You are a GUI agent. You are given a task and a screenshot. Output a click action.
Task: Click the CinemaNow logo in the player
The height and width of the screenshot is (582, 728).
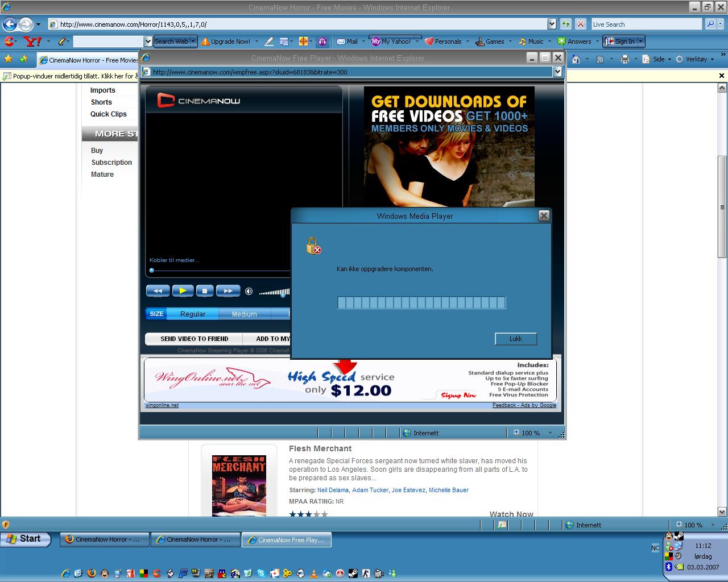[199, 101]
